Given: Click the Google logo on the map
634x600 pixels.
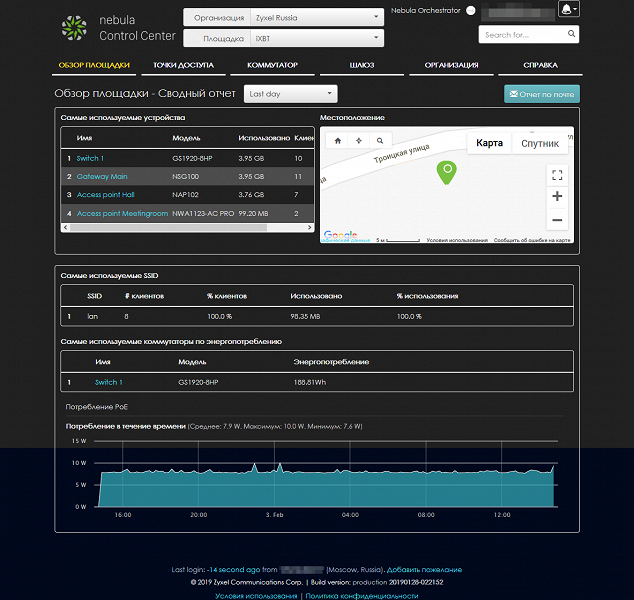Looking at the screenshot, I should tap(340, 235).
